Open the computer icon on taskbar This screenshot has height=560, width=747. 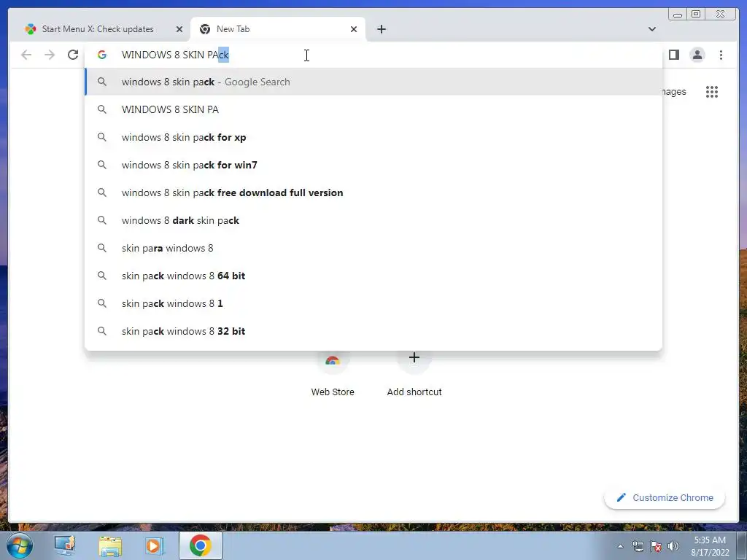tap(65, 545)
